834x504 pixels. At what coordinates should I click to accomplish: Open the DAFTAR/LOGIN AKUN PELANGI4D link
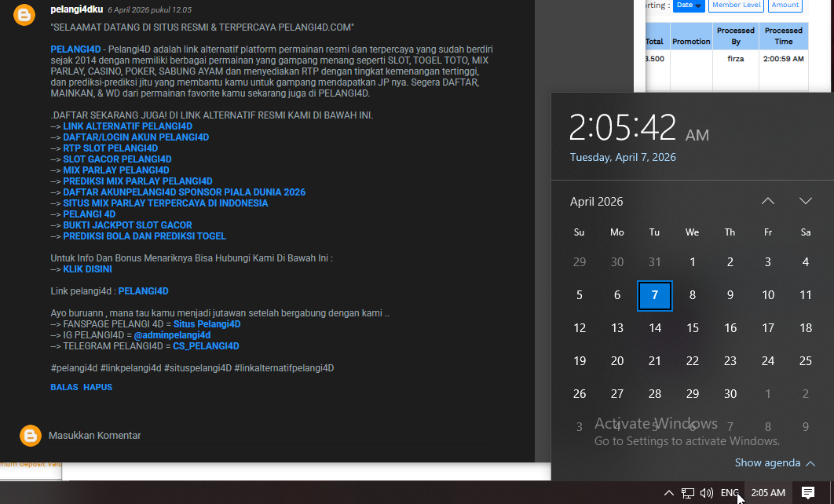136,137
